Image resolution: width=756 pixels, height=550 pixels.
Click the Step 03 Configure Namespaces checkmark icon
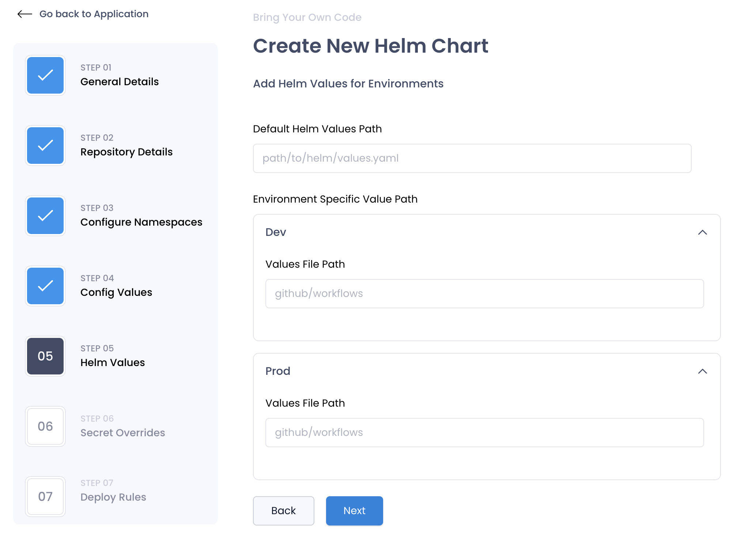tap(45, 216)
